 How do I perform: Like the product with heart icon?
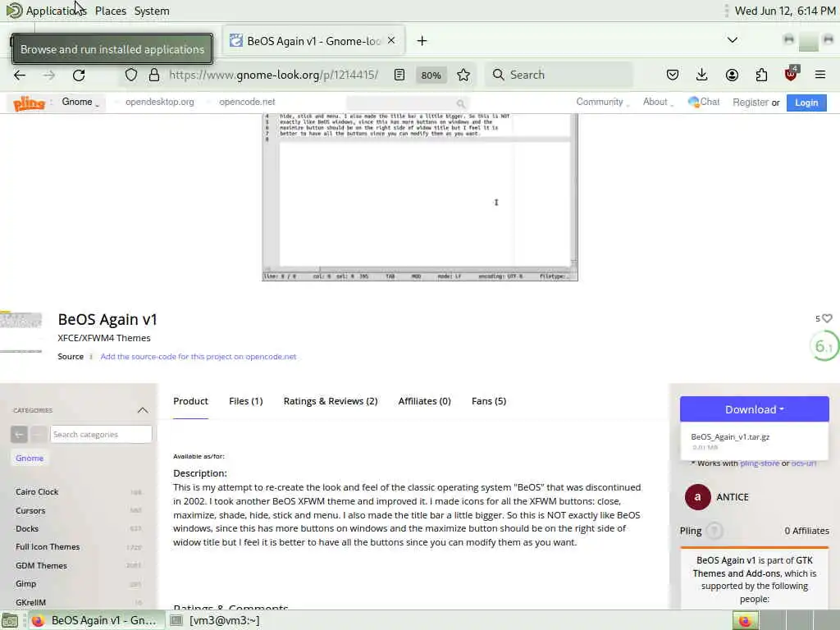(x=827, y=318)
